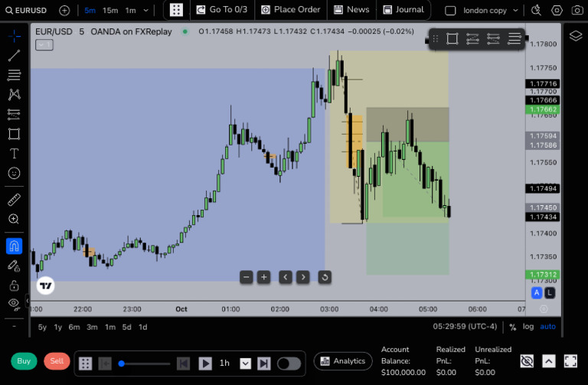Play the replay
588x385 pixels.
click(204, 364)
